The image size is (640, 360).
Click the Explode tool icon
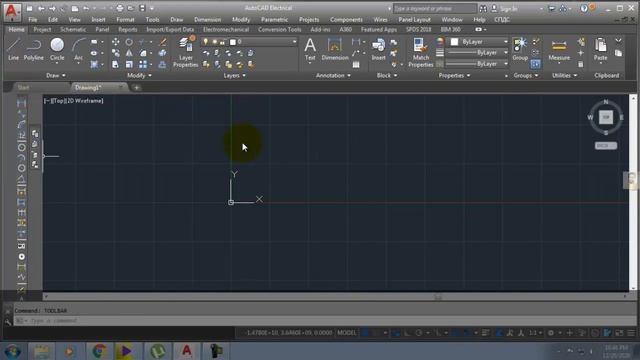pyautogui.click(x=162, y=53)
